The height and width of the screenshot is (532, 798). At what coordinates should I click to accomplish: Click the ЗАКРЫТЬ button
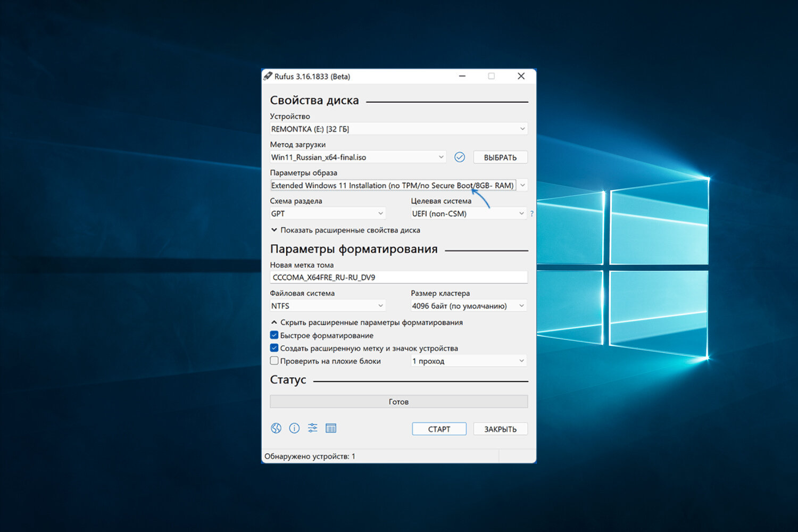click(500, 429)
